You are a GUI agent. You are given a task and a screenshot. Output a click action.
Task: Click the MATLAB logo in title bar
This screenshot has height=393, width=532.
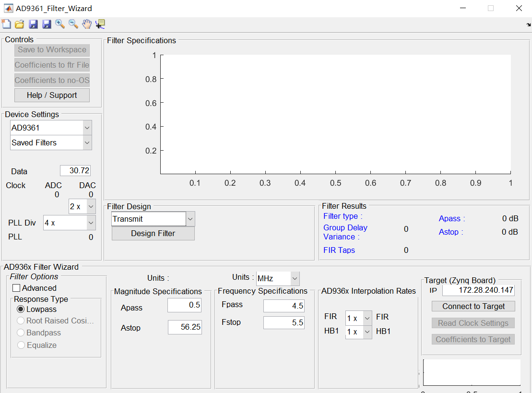tap(8, 8)
